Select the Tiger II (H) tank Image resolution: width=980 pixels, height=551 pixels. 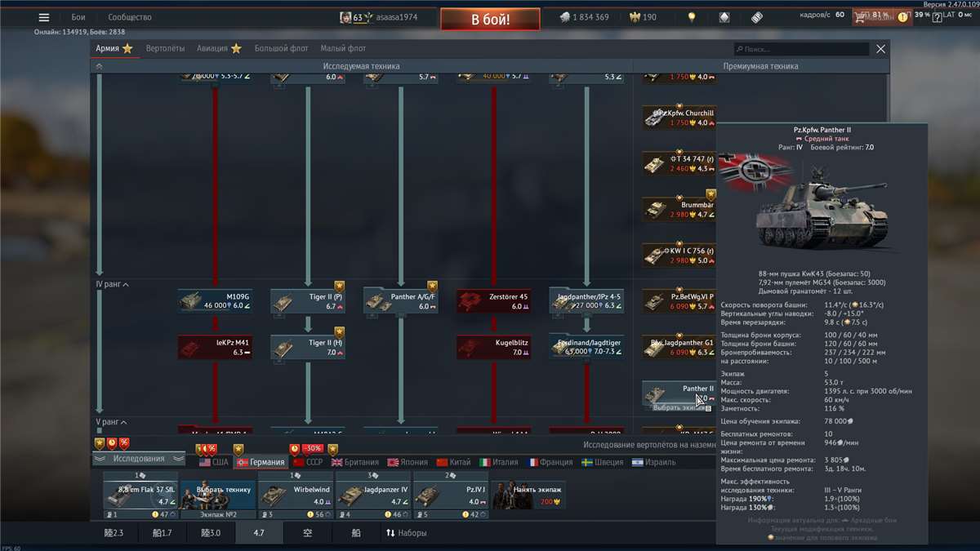pos(308,347)
